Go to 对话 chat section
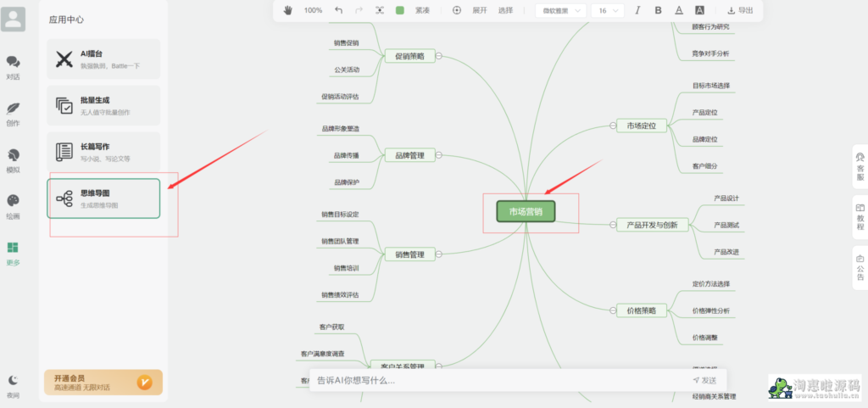 point(14,68)
